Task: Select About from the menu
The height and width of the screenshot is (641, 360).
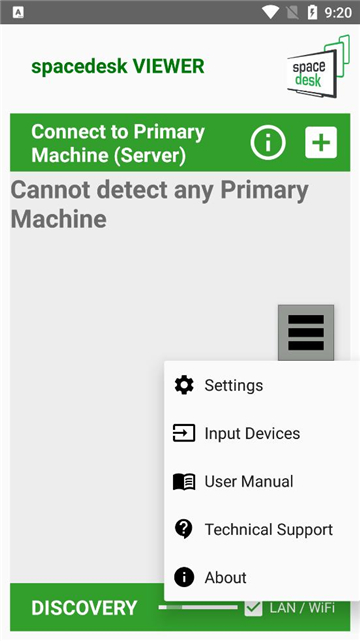Action: point(262,578)
